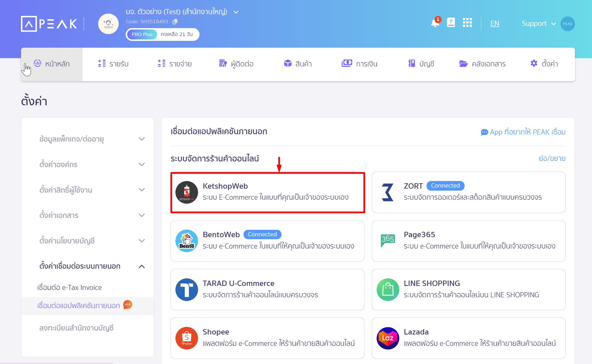Click the chat bubble icon beside App request
Image resolution: width=592 pixels, height=364 pixels.
[x=484, y=132]
